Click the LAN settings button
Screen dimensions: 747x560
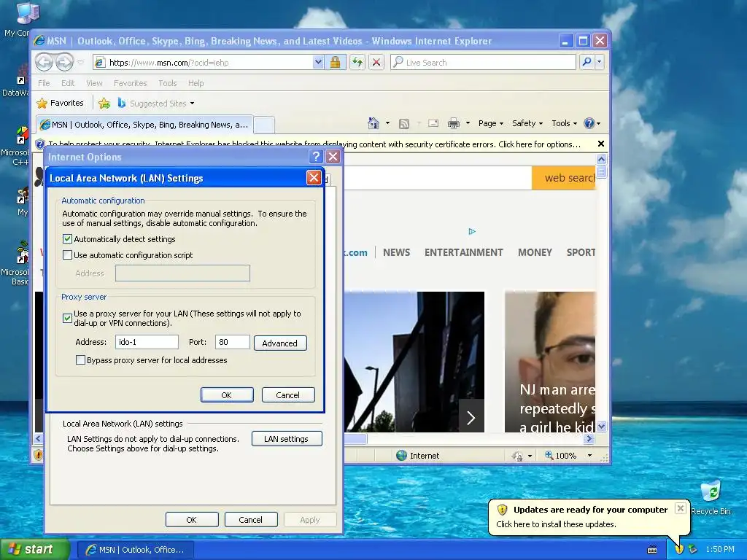287,438
